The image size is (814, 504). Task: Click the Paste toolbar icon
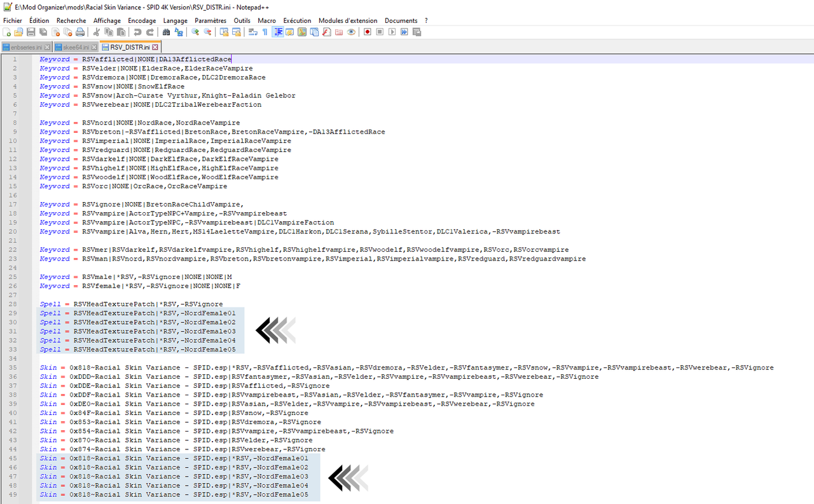(121, 32)
